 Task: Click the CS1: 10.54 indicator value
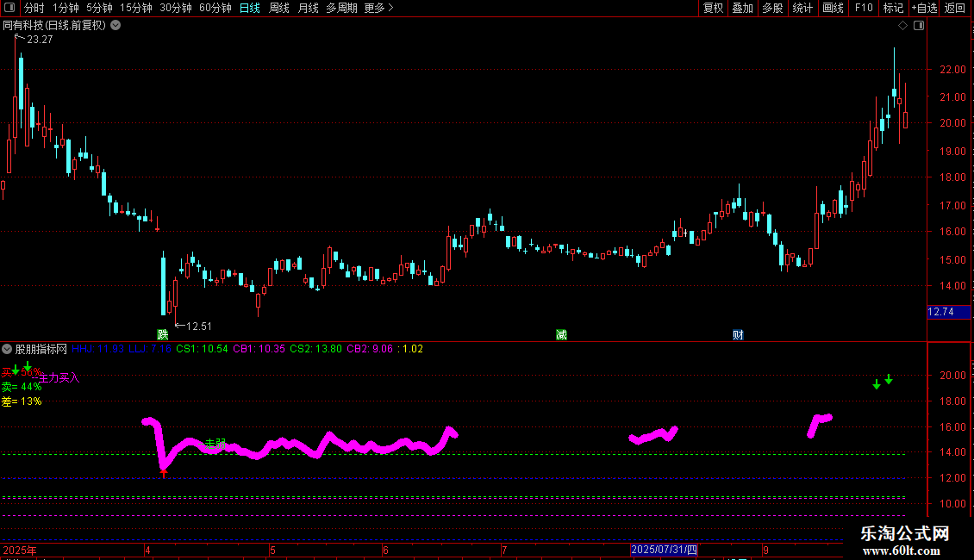[x=202, y=349]
